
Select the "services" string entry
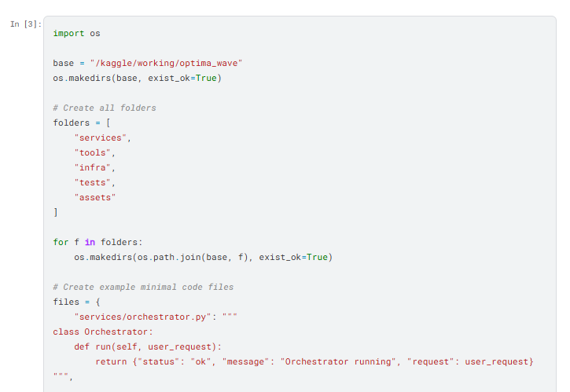[101, 137]
